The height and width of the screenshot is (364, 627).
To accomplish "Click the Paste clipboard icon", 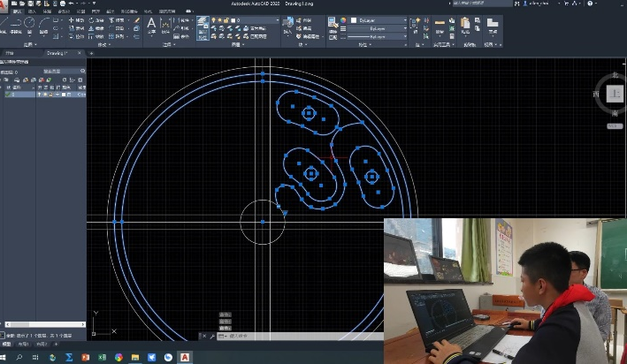I will pos(465,25).
